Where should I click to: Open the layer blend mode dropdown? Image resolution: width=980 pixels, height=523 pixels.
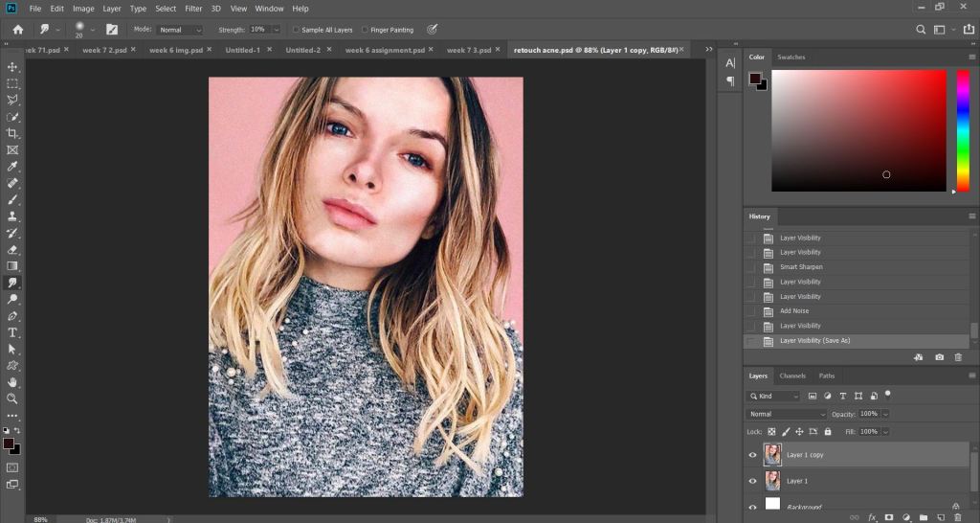(786, 414)
